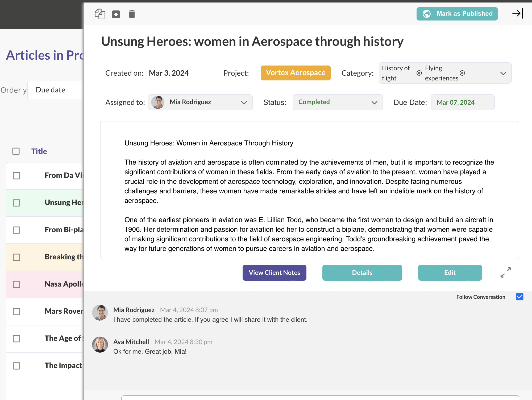This screenshot has width=532, height=400.
Task: Click the Mark as Published button
Action: pyautogui.click(x=457, y=14)
